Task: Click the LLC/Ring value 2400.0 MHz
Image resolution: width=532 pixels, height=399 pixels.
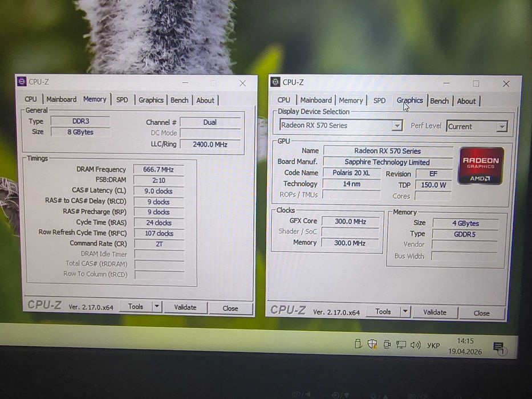Action: (x=210, y=144)
